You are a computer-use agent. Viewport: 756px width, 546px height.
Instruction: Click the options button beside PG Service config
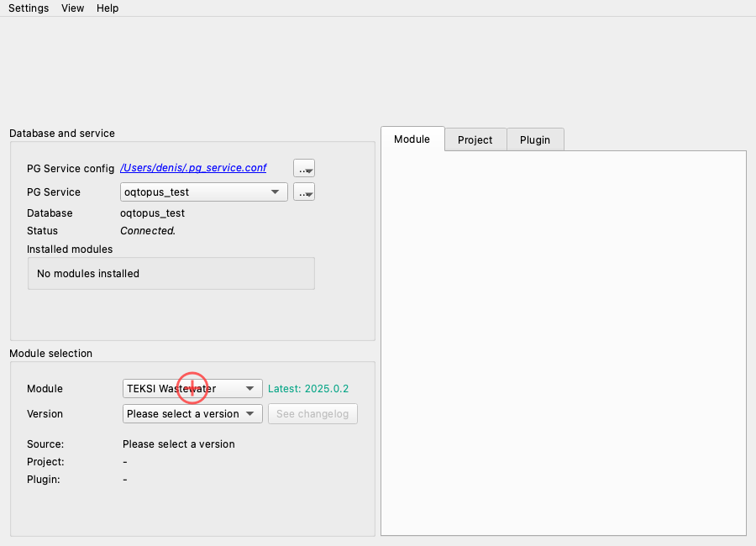(x=304, y=168)
